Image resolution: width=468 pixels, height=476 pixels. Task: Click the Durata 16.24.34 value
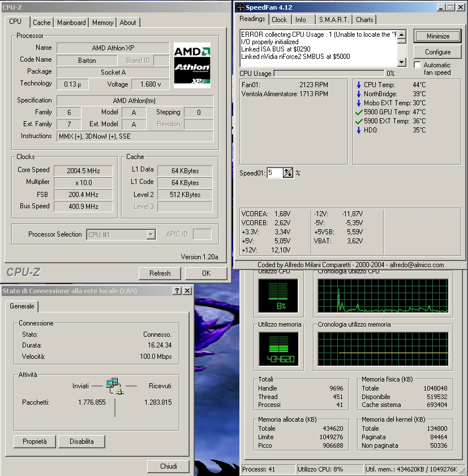[160, 345]
